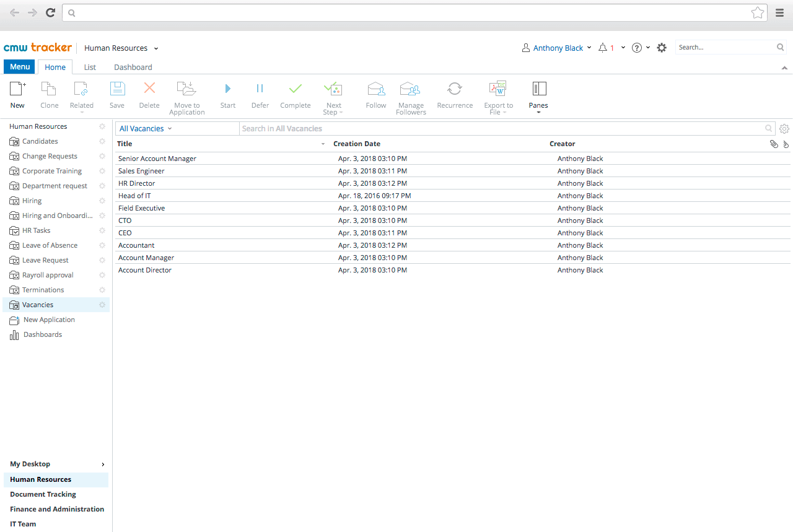Open the global settings gear icon
793x532 pixels.
click(662, 48)
